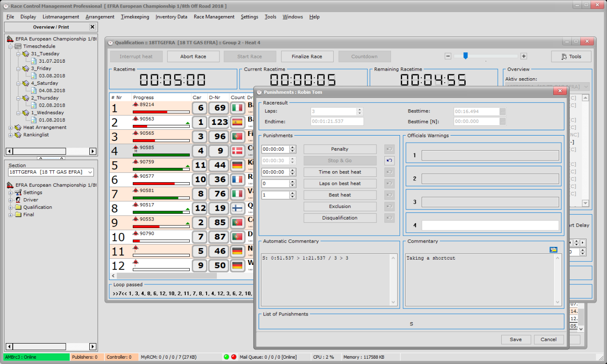Viewport: 607px width, 364px height.
Task: Open the Section combo box dropdown
Action: pos(90,172)
